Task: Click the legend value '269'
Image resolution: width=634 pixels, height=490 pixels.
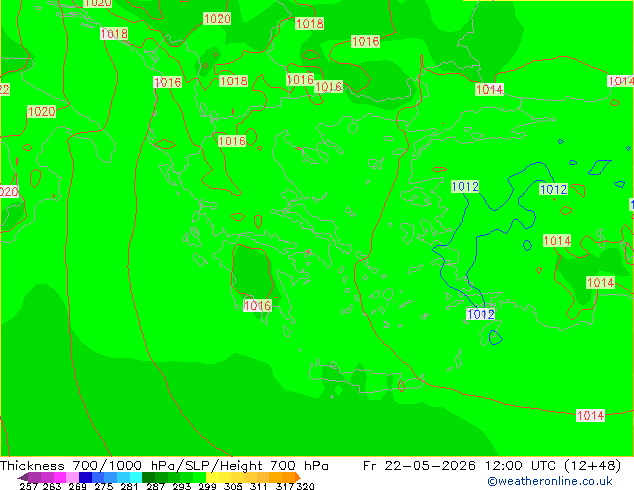Action: pos(78,486)
